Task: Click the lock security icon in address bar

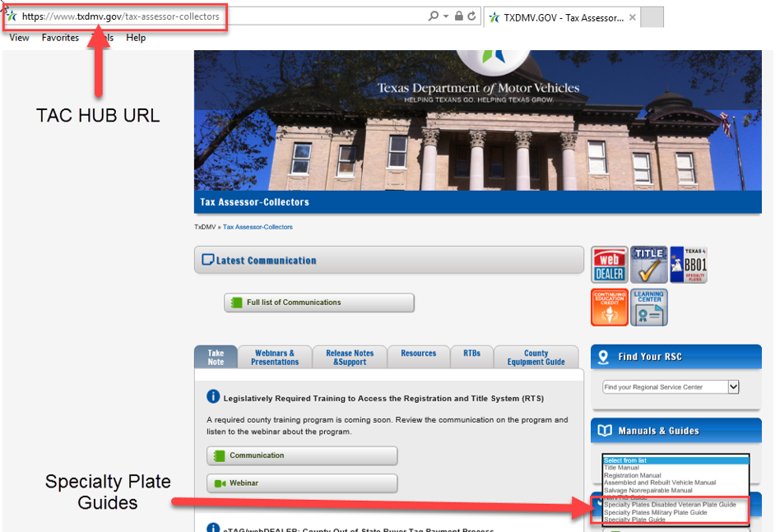Action: click(x=459, y=16)
